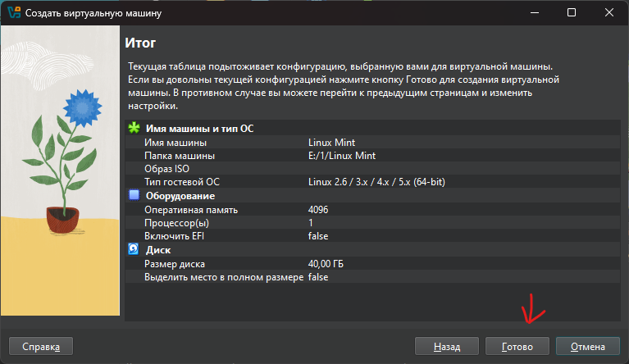Select the Включить EFI row label
This screenshot has height=364, width=629.
tap(174, 236)
